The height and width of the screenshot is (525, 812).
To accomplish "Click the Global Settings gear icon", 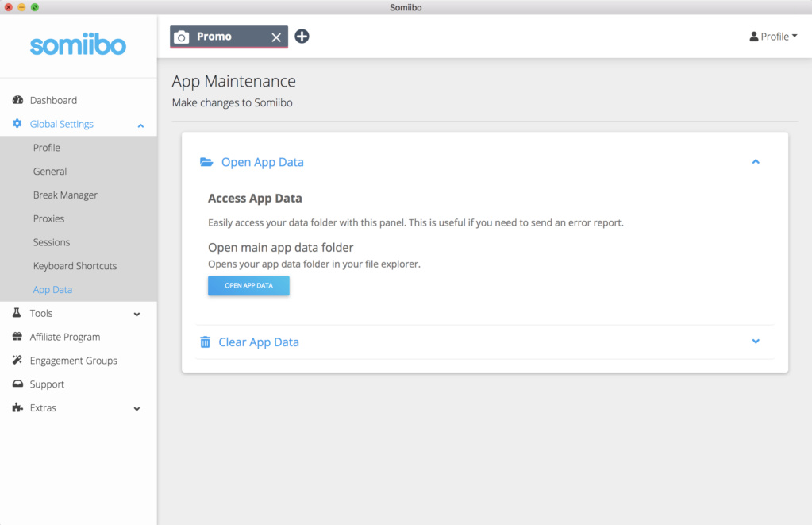I will tap(17, 123).
